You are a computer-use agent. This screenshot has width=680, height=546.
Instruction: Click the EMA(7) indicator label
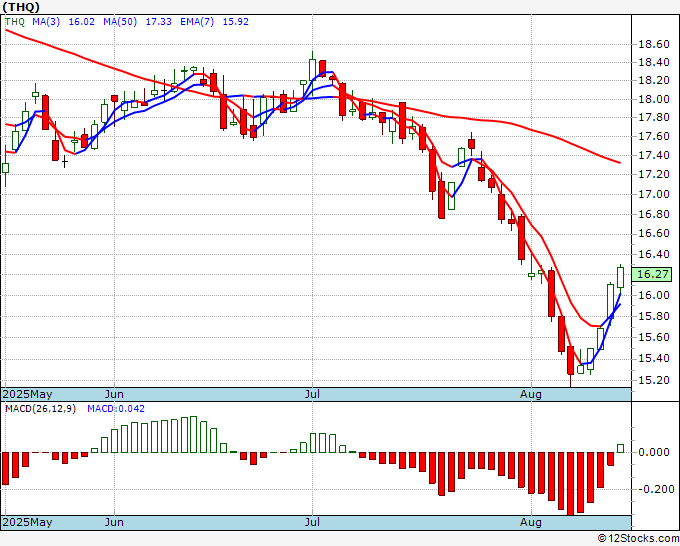[197, 21]
